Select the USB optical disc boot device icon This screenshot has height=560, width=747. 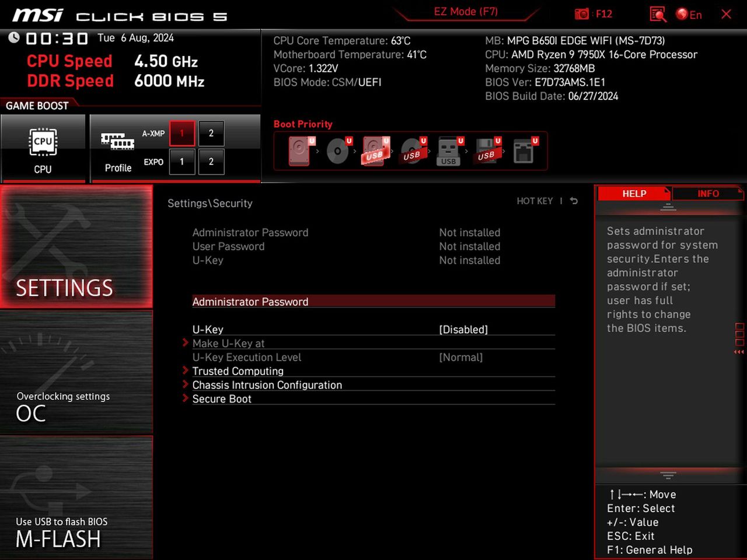coord(413,150)
